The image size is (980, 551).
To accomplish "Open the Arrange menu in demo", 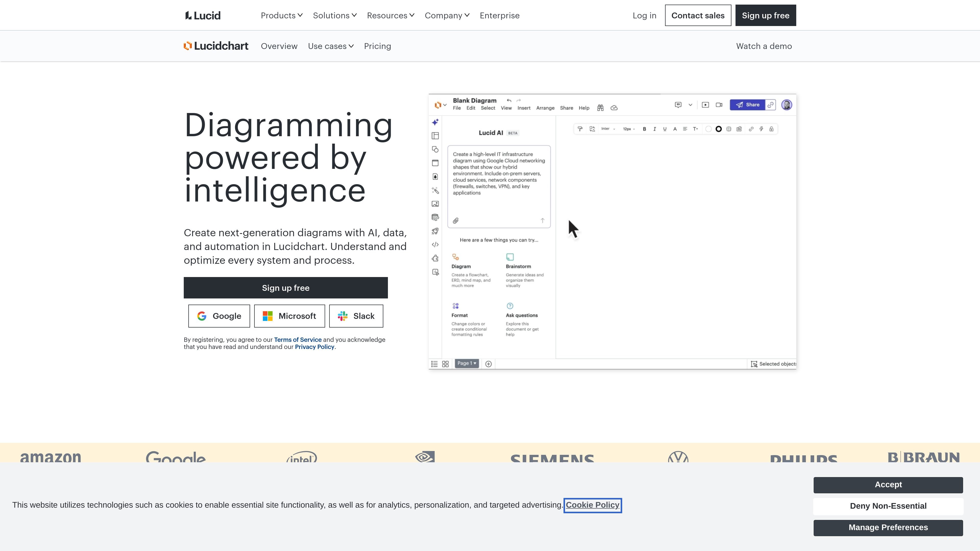I will [x=545, y=108].
